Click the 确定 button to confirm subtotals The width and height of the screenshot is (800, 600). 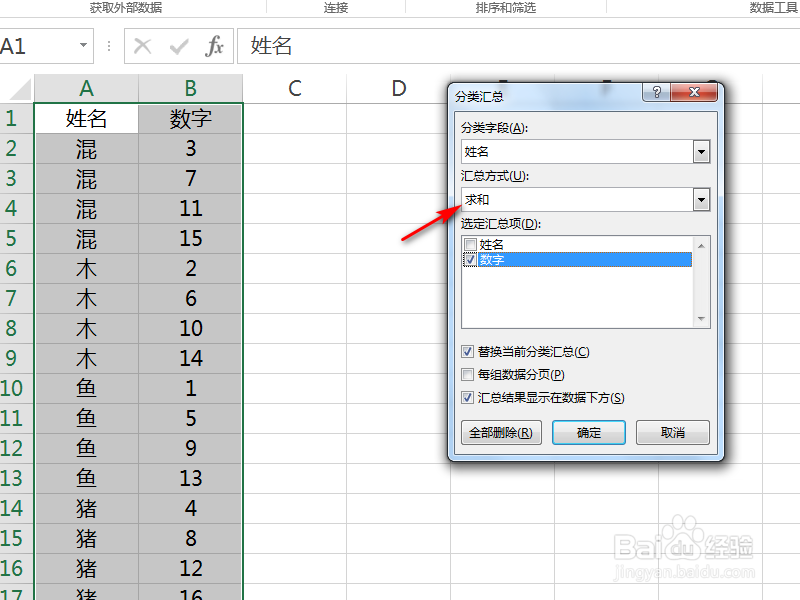pyautogui.click(x=589, y=432)
